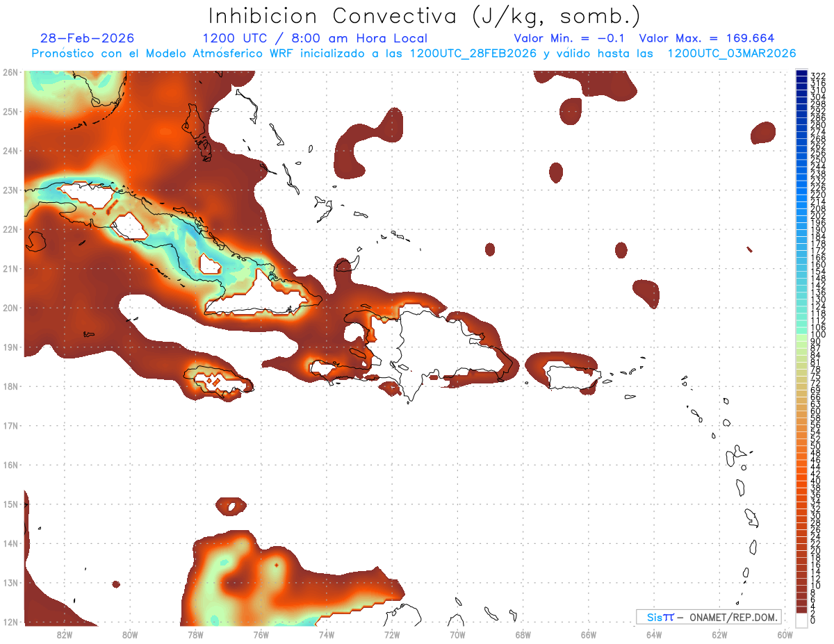Select the 82W longitude label
This screenshot has height=644, width=834.
pyautogui.click(x=64, y=634)
